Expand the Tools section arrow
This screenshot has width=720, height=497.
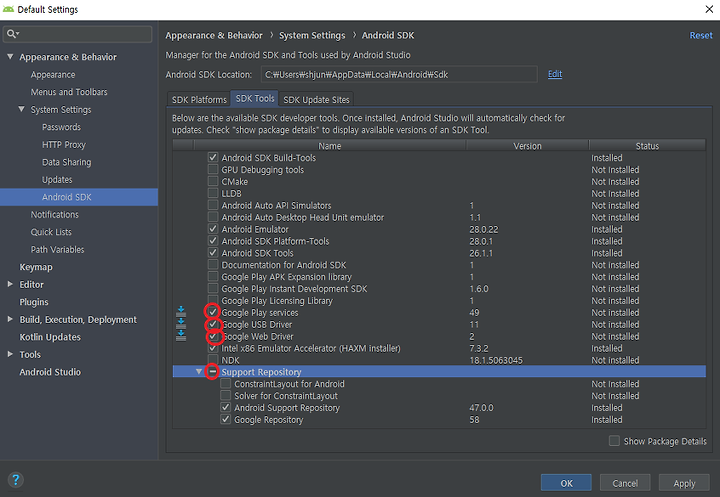coord(10,354)
